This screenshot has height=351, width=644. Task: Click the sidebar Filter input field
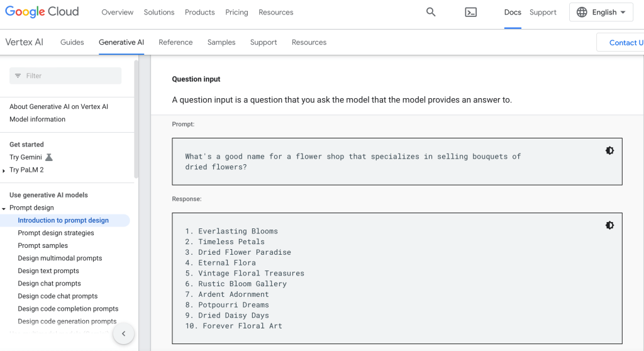(69, 76)
